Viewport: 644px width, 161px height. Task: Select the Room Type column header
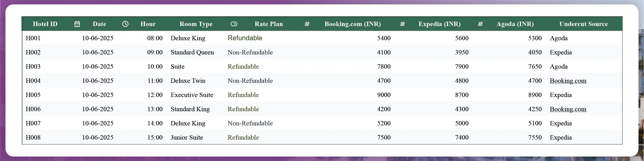click(x=196, y=24)
